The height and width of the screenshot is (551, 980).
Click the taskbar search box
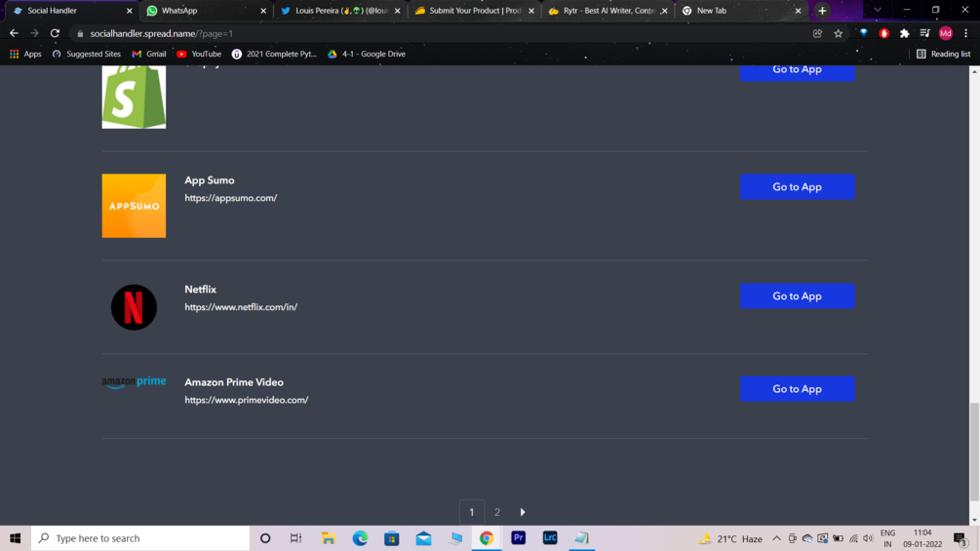point(140,538)
